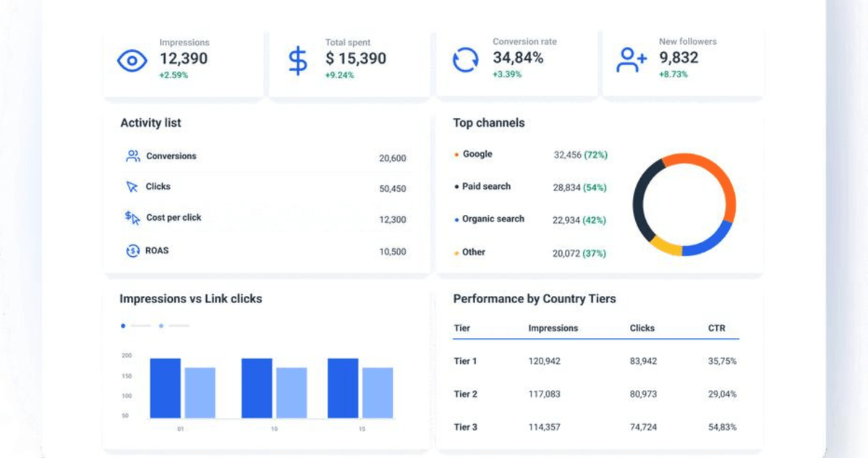
Task: Click the ROAS dollar-cycle icon
Action: (x=132, y=250)
